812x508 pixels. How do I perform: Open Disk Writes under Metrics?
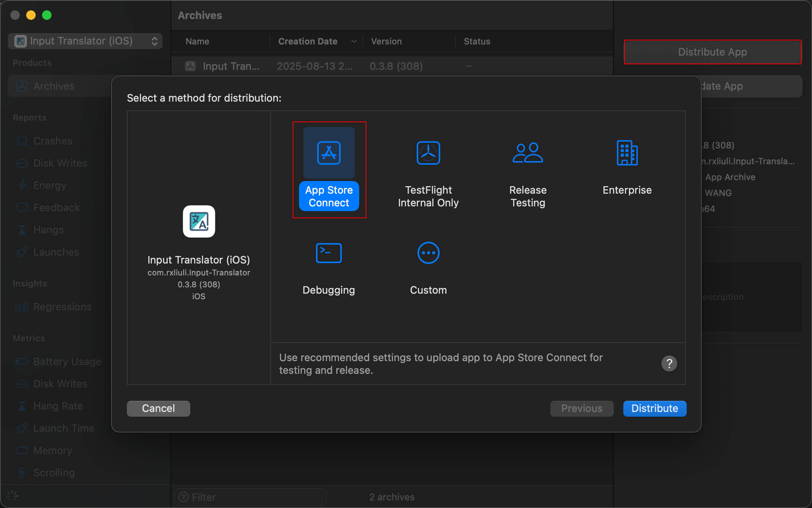(60, 384)
